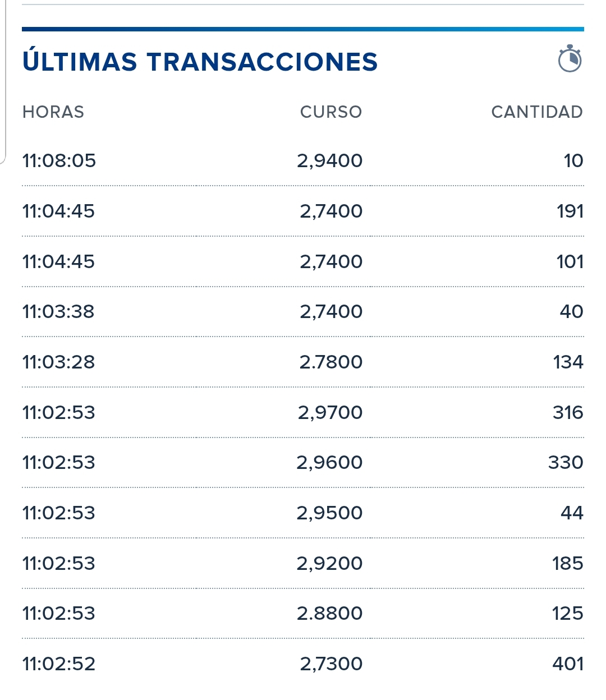Click quantity 316 at price 2,9700
The image size is (606, 700).
pos(568,413)
